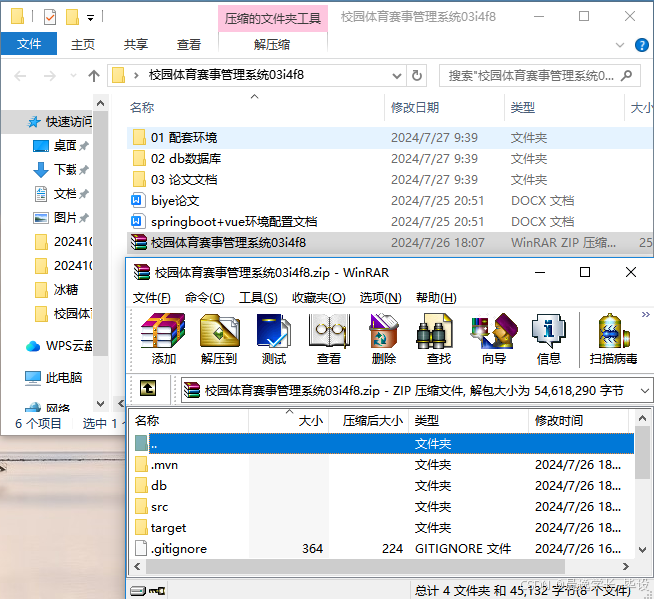
Task: Open Explorer help question mark icon
Action: pyautogui.click(x=641, y=45)
